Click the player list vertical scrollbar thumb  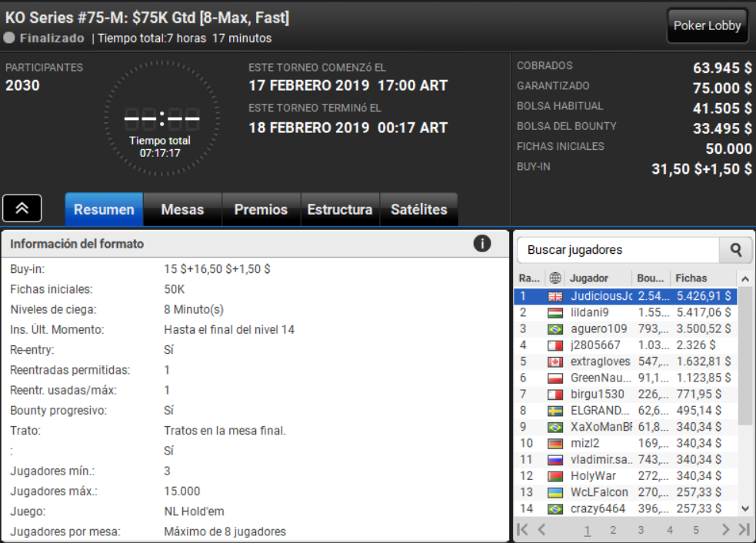[745, 356]
